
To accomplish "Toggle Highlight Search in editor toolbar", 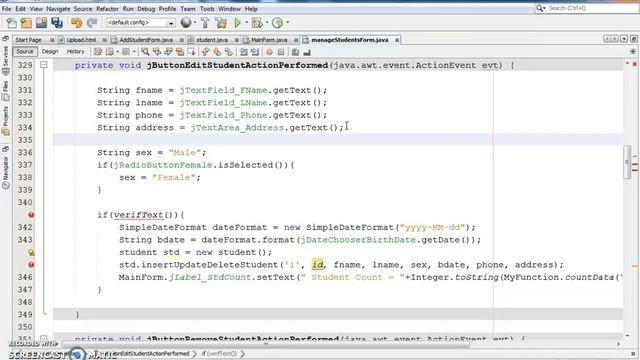I will [x=180, y=52].
